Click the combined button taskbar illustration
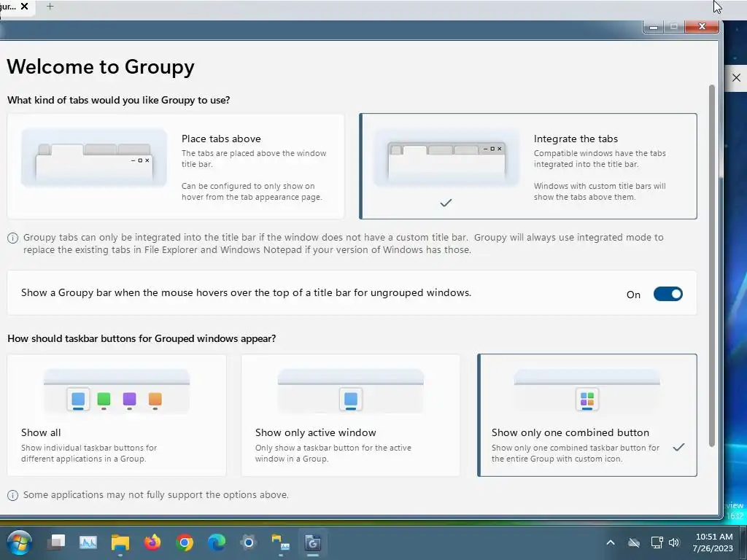Viewport: 747px width, 560px height. (x=587, y=392)
